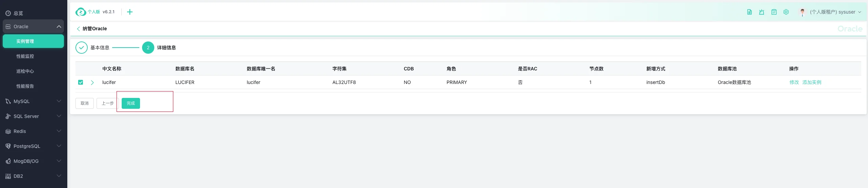Open the settings gear icon

pyautogui.click(x=786, y=12)
